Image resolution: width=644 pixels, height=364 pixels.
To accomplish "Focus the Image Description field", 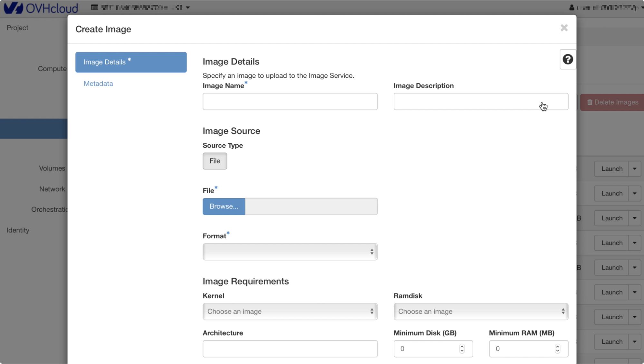I will [480, 101].
